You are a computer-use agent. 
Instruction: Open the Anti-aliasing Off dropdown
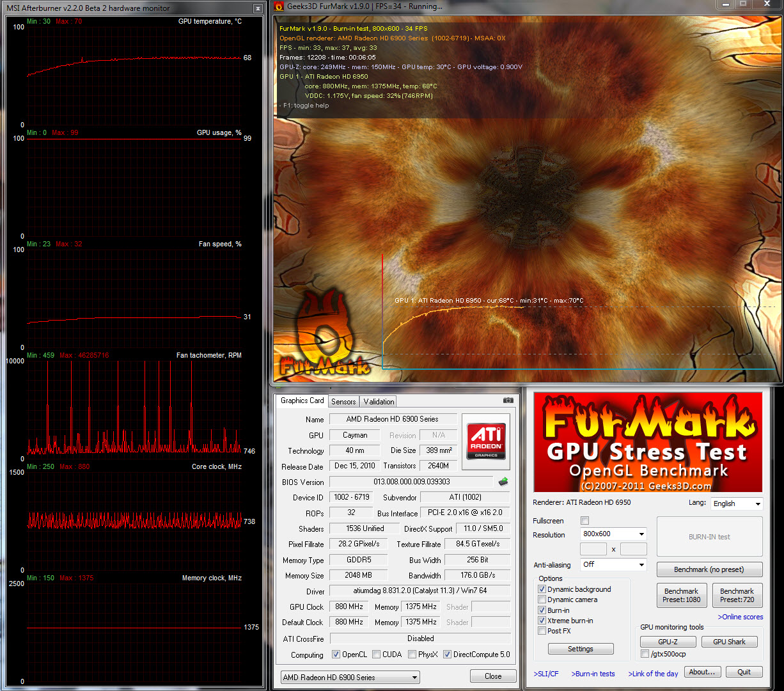613,564
